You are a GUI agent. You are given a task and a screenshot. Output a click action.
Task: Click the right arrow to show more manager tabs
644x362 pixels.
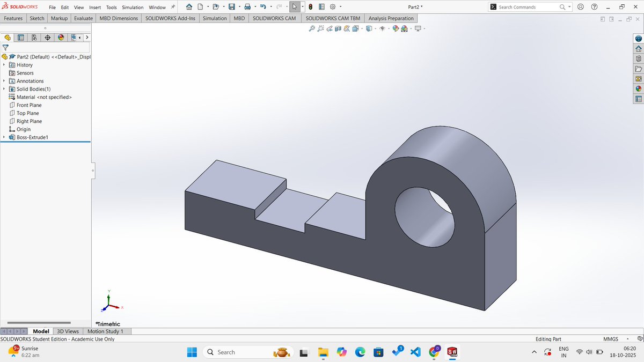[87, 38]
